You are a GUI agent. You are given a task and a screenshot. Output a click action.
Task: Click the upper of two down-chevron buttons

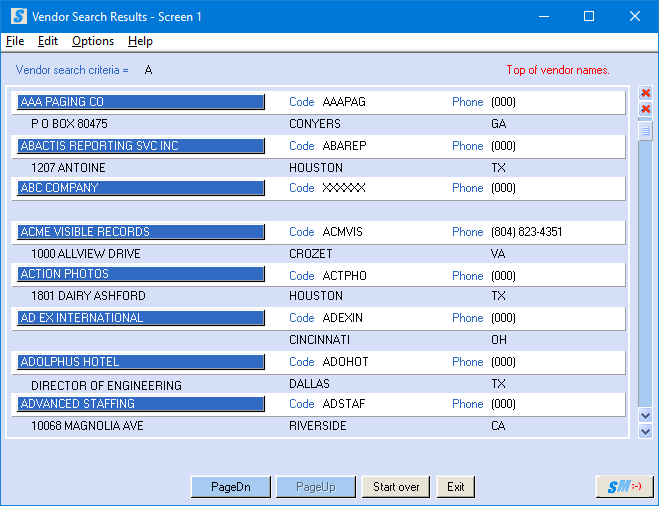click(x=646, y=415)
